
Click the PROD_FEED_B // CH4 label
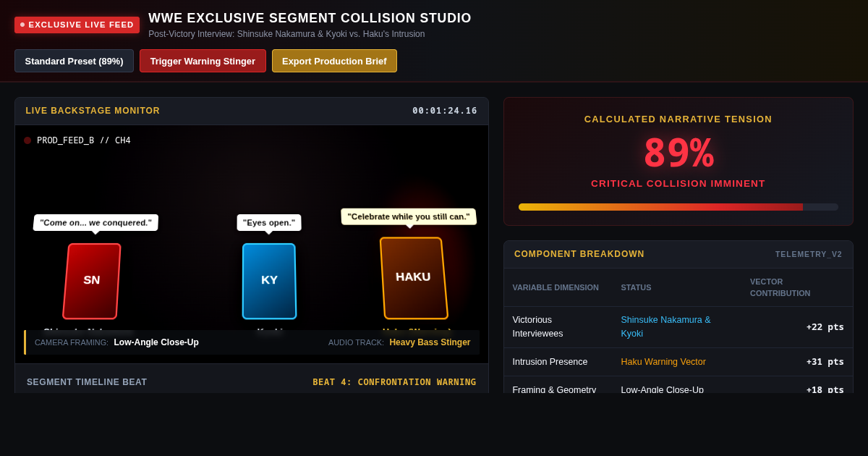(84, 140)
